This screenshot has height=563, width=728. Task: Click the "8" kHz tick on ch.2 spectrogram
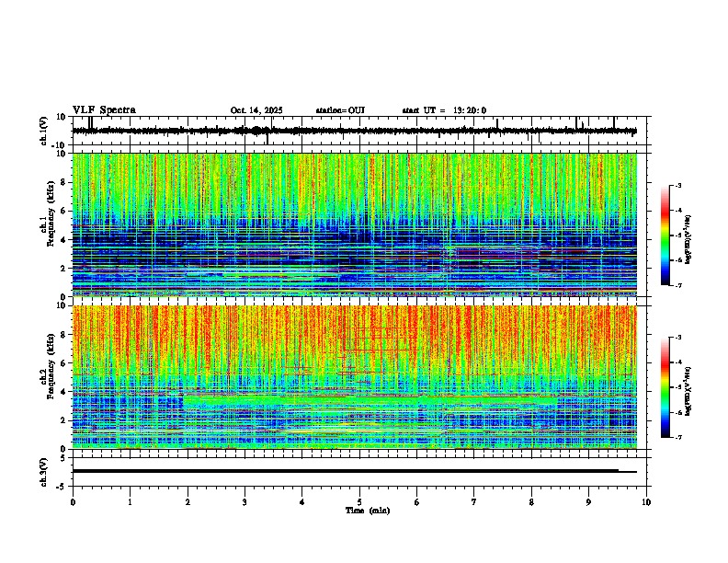point(64,335)
